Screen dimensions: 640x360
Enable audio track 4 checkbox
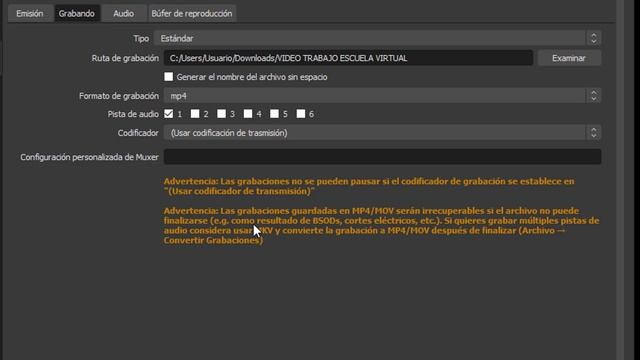point(248,114)
